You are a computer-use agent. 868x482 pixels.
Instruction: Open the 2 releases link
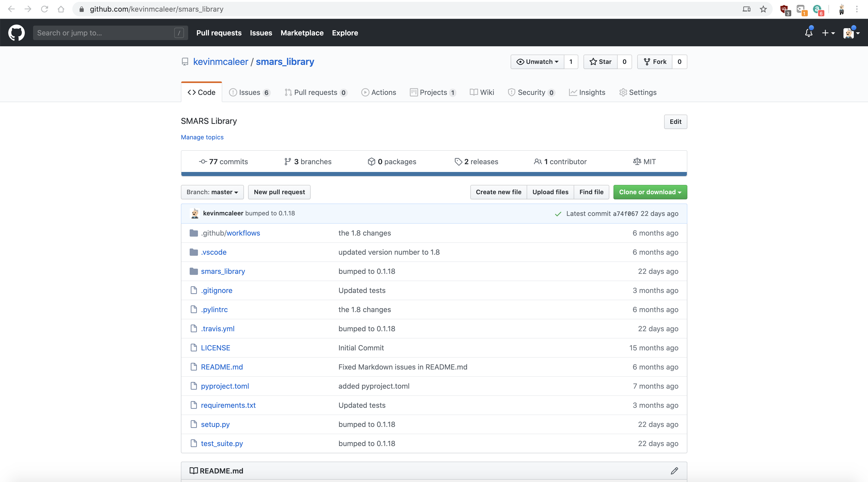(x=476, y=162)
